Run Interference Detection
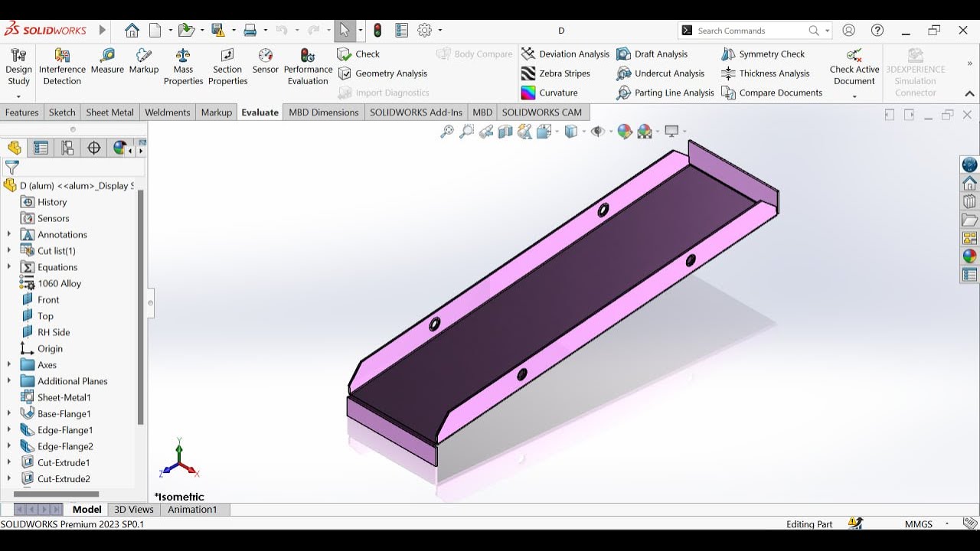 62,67
